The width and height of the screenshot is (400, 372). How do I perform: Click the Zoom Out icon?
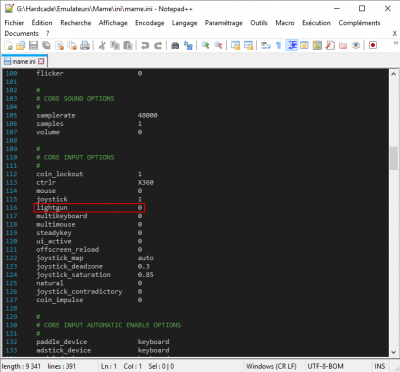[218, 45]
